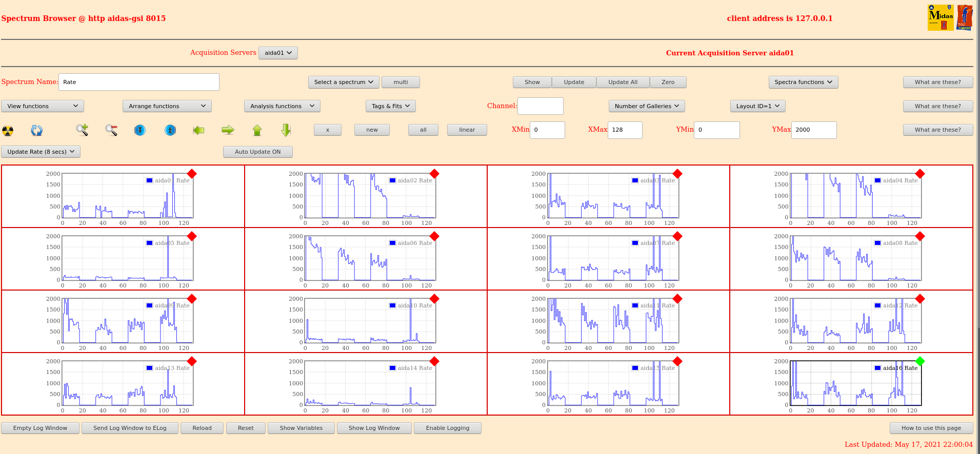Click the blue double down-arrow icon
Image resolution: width=980 pixels, height=454 pixels.
click(x=140, y=130)
